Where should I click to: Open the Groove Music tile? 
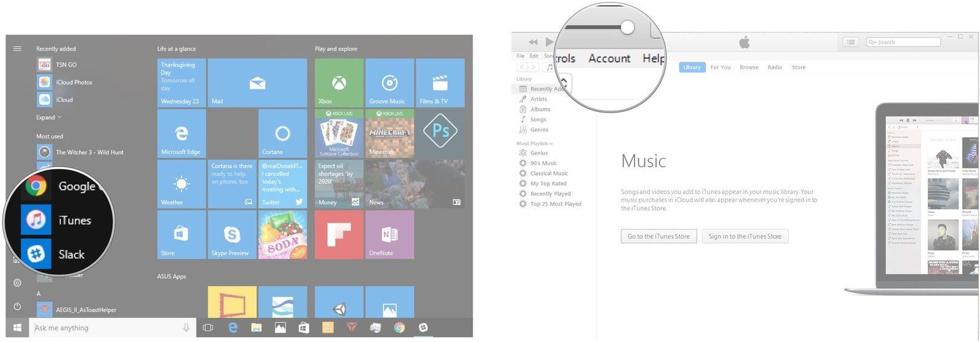(389, 83)
